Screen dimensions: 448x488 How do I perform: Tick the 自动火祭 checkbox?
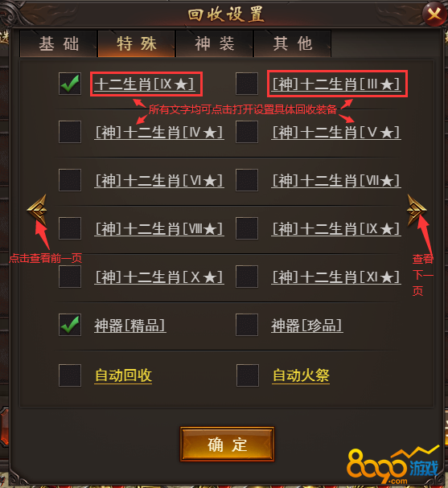pyautogui.click(x=248, y=375)
